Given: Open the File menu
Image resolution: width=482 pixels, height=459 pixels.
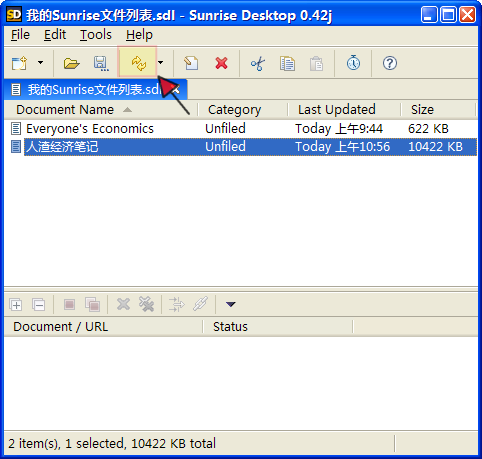Looking at the screenshot, I should [20, 35].
